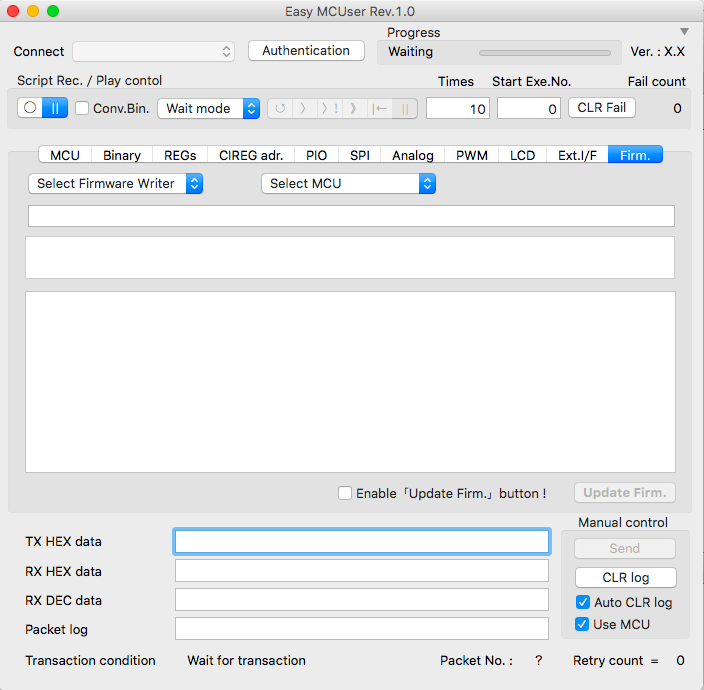Click the 'Manual control' heading
Viewport: 704px width, 690px height.
tap(623, 522)
